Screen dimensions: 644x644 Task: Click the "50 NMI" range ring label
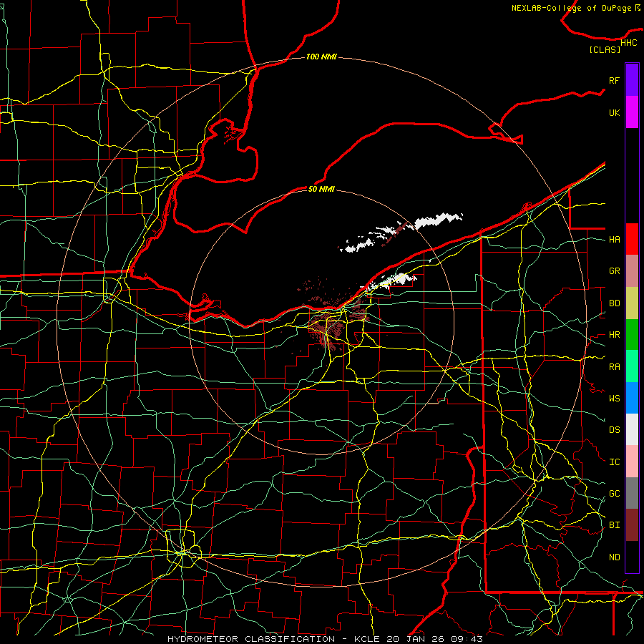click(x=321, y=189)
